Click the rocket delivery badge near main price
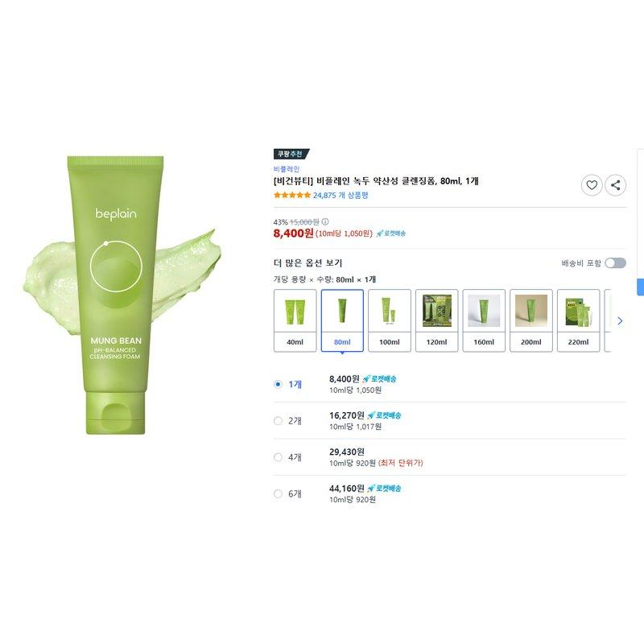 click(x=390, y=233)
